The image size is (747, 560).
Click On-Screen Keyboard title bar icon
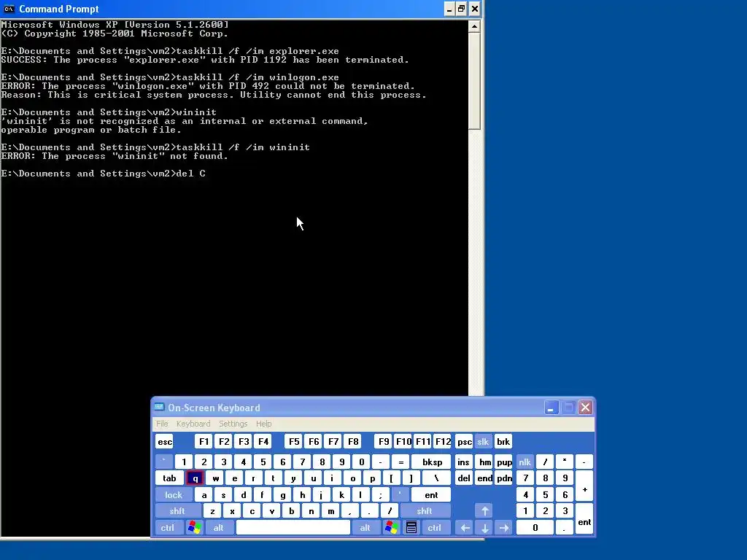[159, 407]
